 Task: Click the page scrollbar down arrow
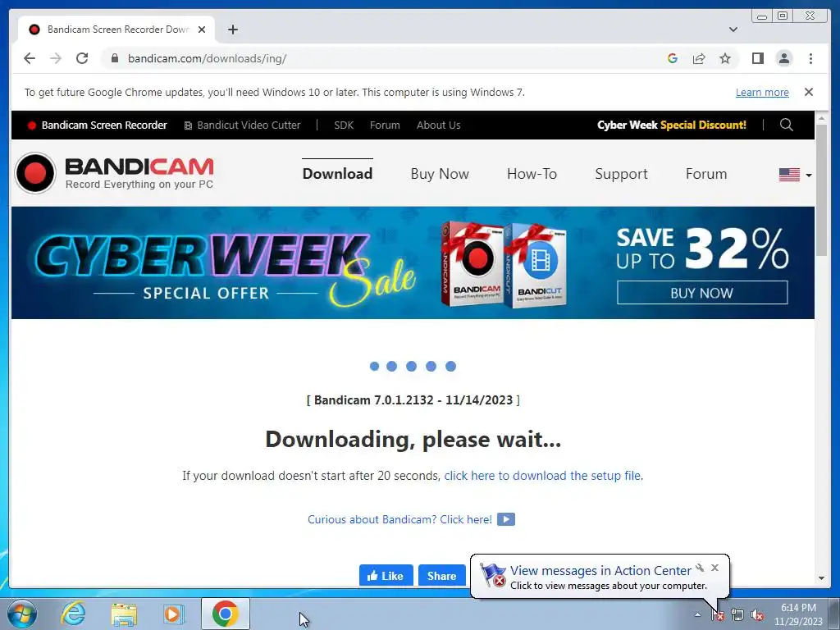[821, 578]
